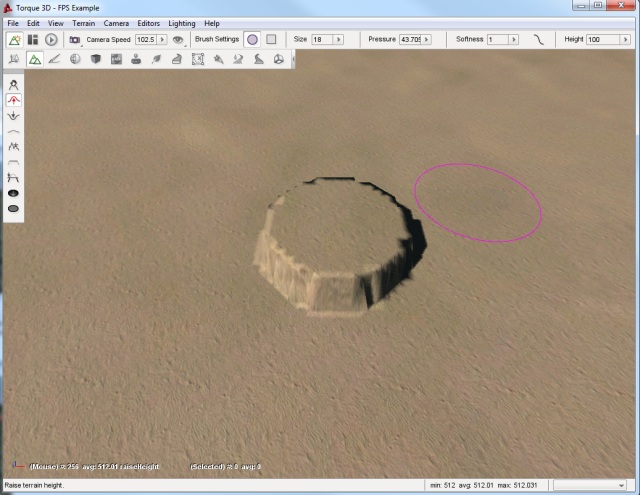This screenshot has height=495, width=640.
Task: Select the Lower Height terrain tool
Action: pos(14,116)
